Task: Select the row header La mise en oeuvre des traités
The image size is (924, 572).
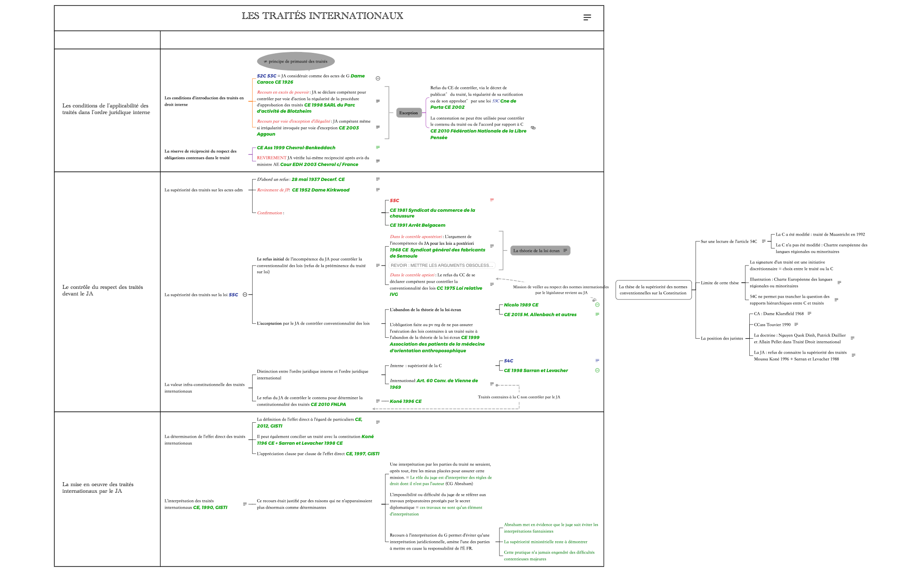Action: [x=98, y=487]
